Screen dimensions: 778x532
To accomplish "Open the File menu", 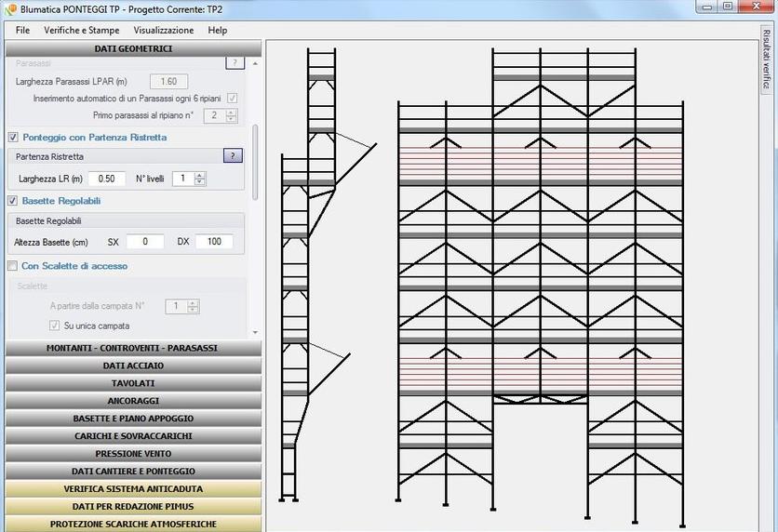I will tap(22, 30).
